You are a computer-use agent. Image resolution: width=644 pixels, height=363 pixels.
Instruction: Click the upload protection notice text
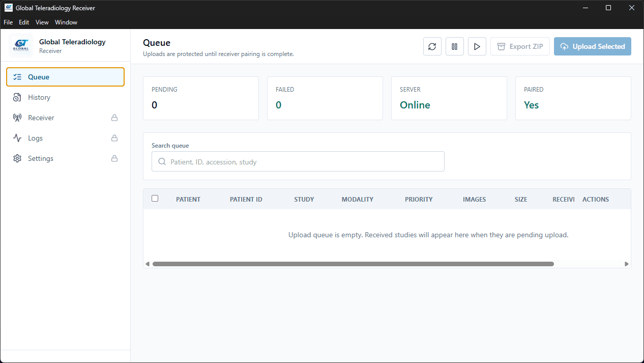coord(218,54)
